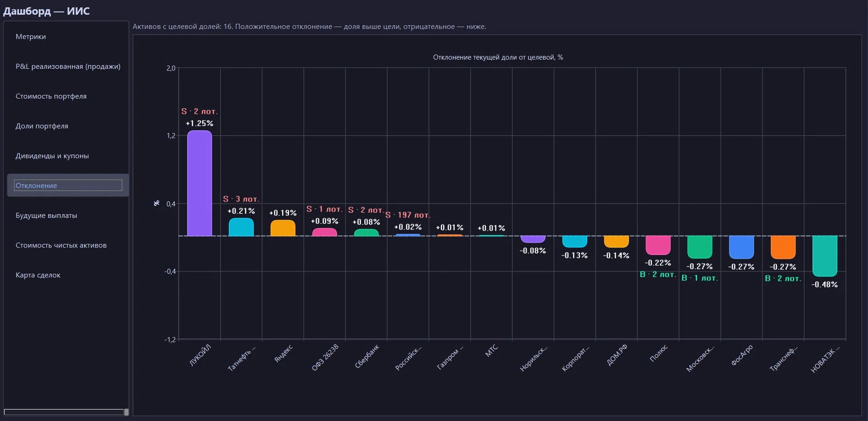Click the ОФЗ 26238 axis label
Image resolution: width=868 pixels, height=421 pixels.
pyautogui.click(x=325, y=357)
